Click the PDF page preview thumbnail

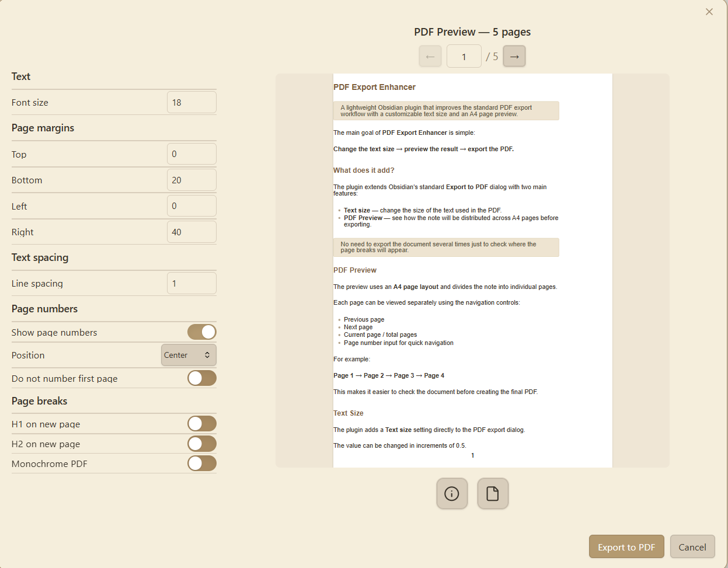coord(473,270)
